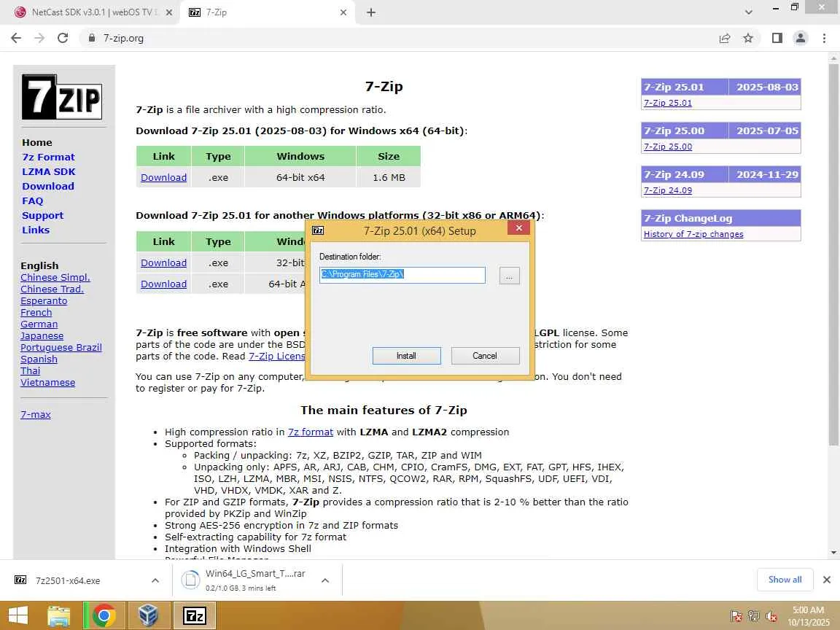Close the NetCast SDK tab
840x630 pixels.
click(168, 12)
